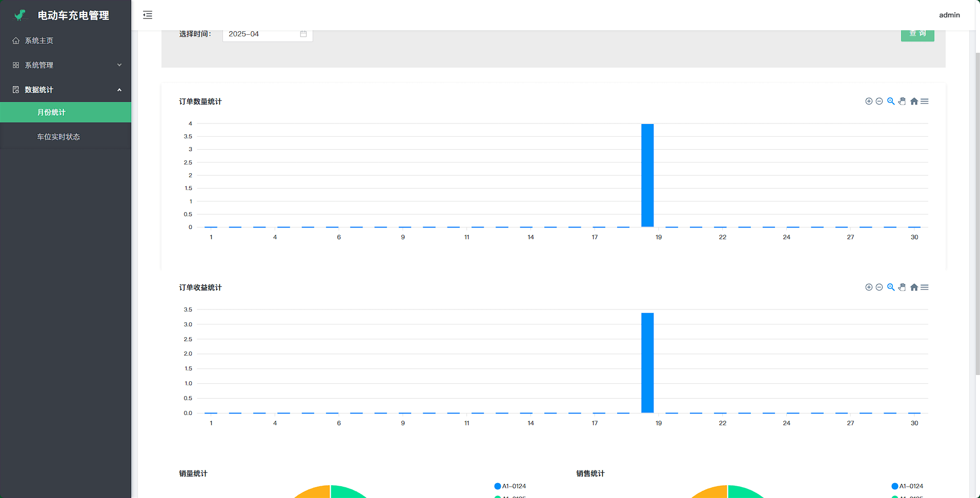This screenshot has height=498, width=980.
Task: Toggle the A1-0124 legend in the 销量统计 chart
Action: point(511,486)
